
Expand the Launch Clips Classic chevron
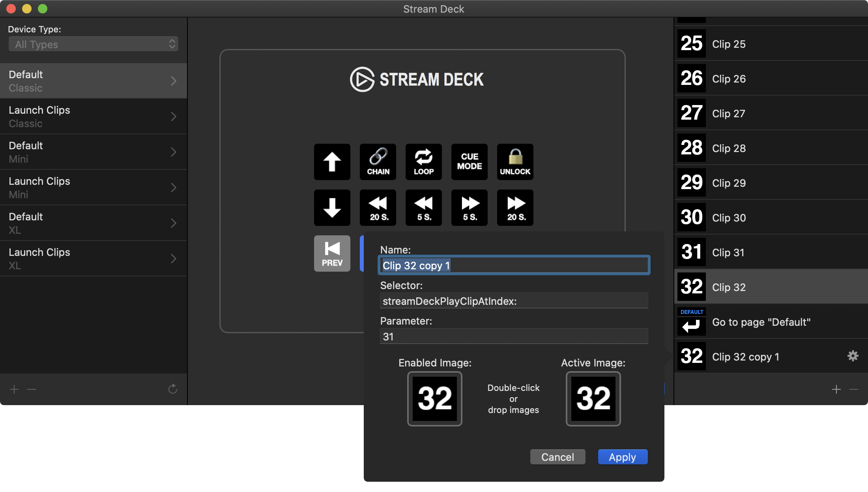(x=174, y=116)
